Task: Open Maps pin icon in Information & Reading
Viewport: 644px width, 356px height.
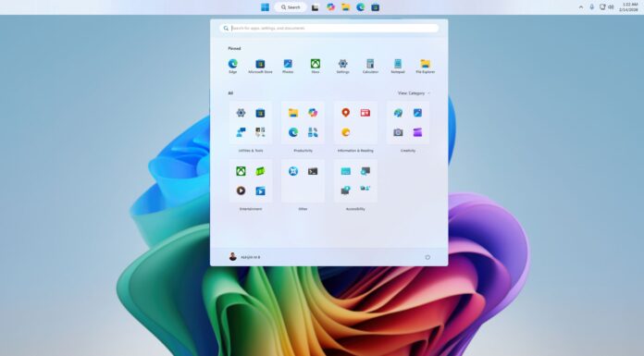Action: pos(346,113)
